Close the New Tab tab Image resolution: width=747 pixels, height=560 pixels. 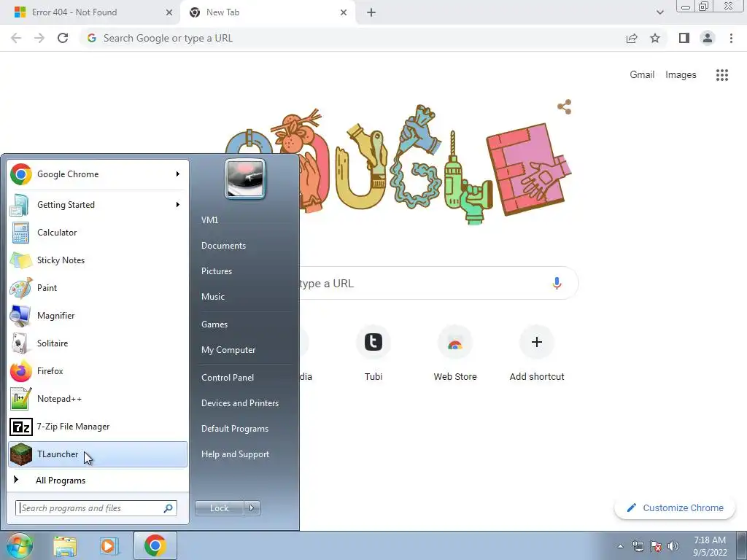(x=344, y=12)
